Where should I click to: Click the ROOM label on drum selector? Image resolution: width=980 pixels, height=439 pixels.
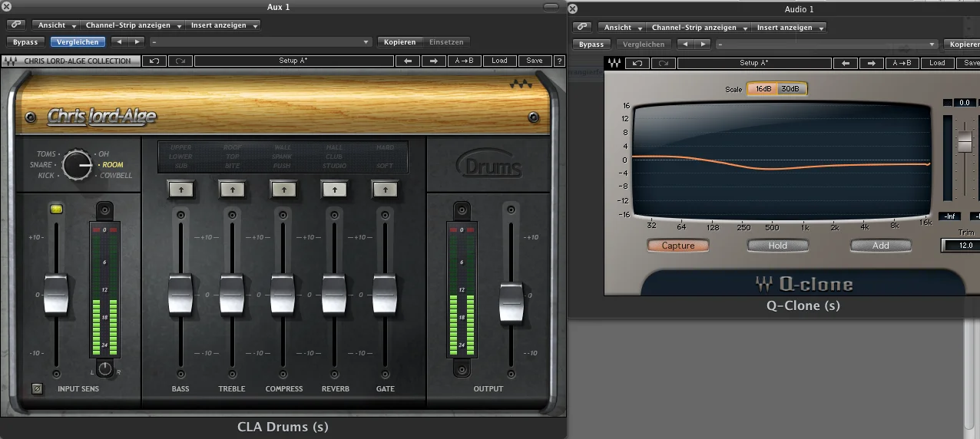point(113,164)
